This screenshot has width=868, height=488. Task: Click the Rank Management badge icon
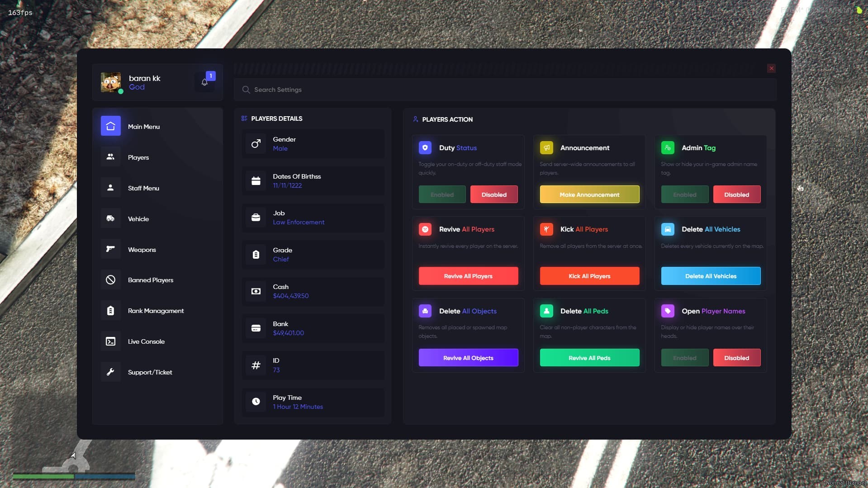(x=110, y=311)
